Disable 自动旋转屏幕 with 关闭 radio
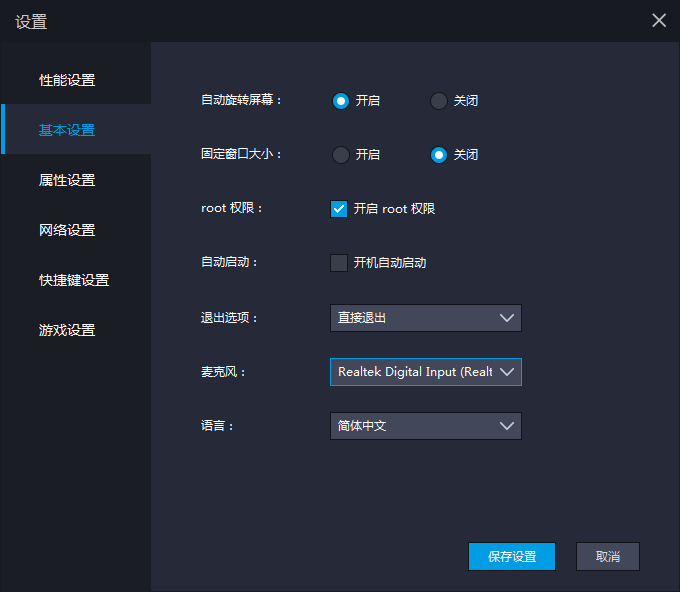Screen dimensions: 680x592 pyautogui.click(x=439, y=100)
